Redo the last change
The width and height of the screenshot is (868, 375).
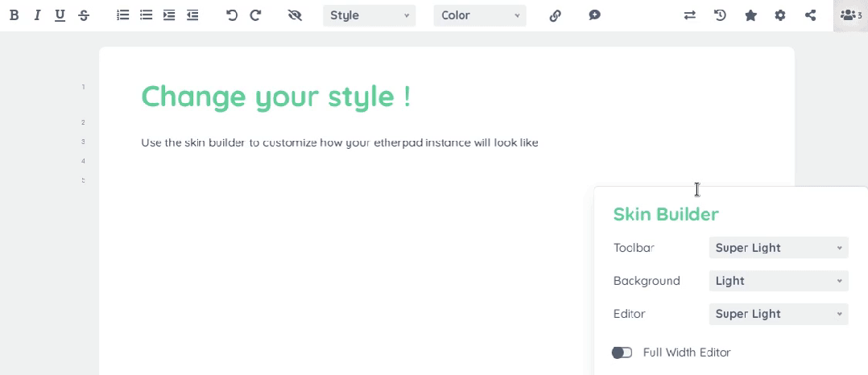[255, 15]
